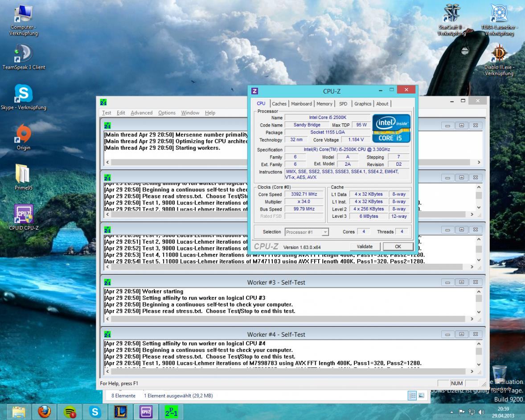Click left arrow of Worker #3 horizontal scrollbar

[x=107, y=319]
